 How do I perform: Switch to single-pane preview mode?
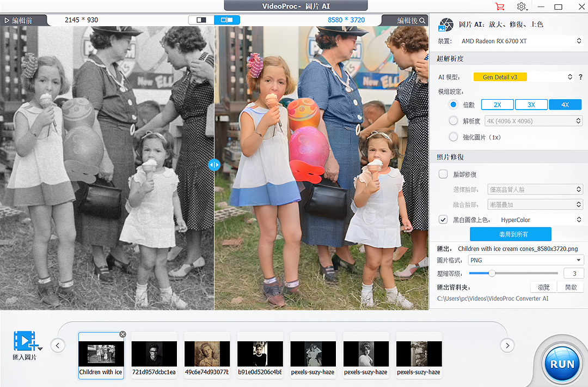(x=201, y=20)
